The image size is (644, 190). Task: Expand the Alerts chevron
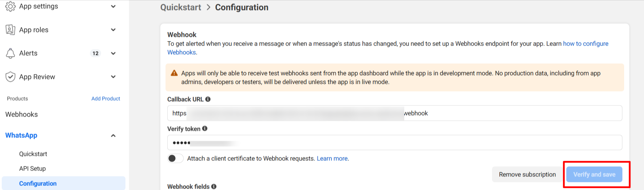pyautogui.click(x=113, y=53)
